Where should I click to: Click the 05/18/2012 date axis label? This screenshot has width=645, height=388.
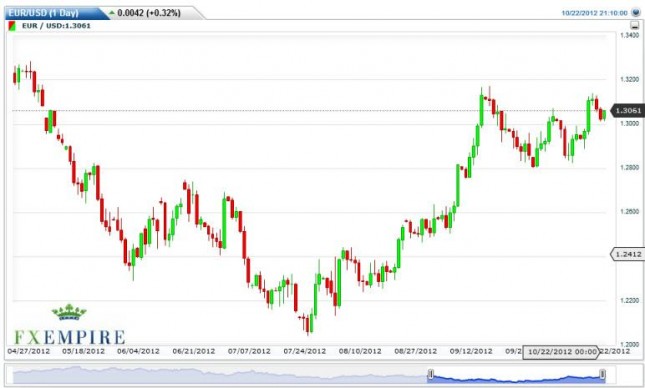84,351
